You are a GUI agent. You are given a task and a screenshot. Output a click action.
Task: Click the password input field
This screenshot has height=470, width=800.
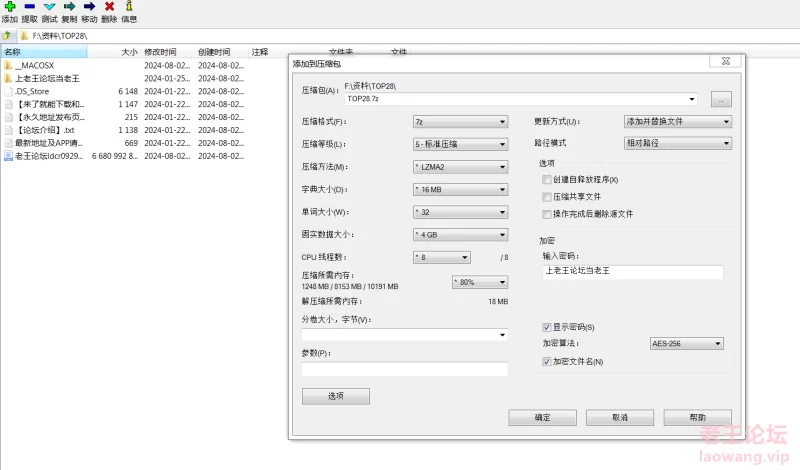631,271
